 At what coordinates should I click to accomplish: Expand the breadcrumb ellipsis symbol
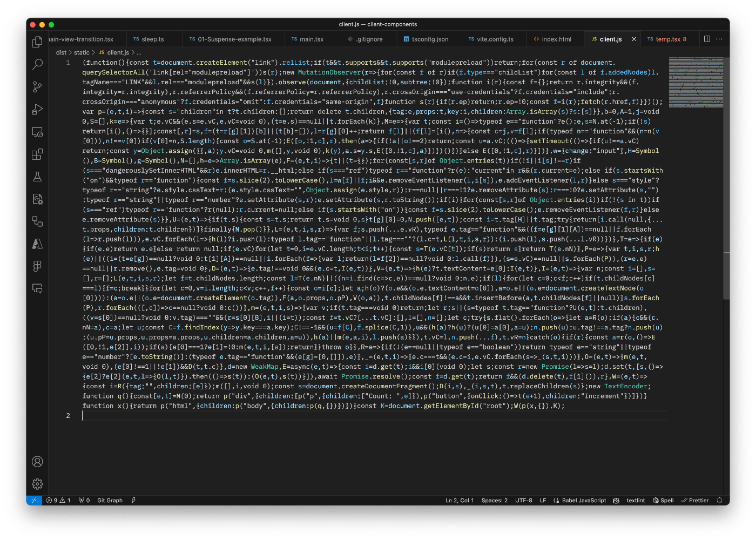coord(139,52)
